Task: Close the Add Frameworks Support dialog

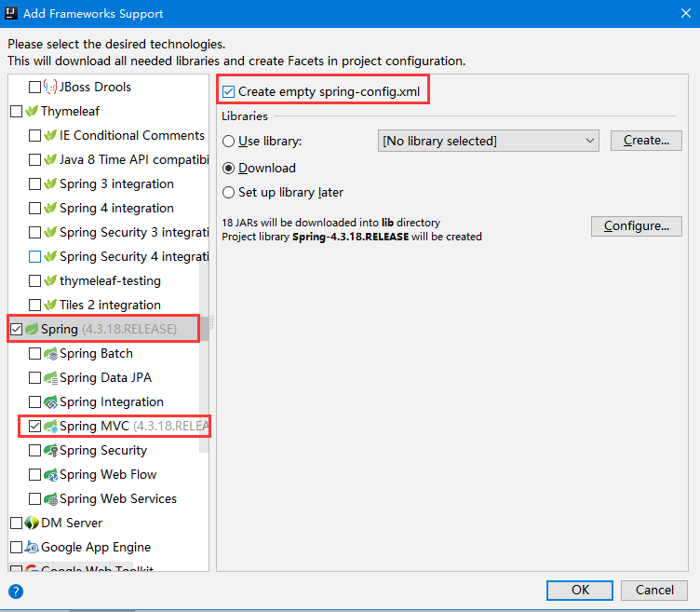Action: pyautogui.click(x=686, y=13)
